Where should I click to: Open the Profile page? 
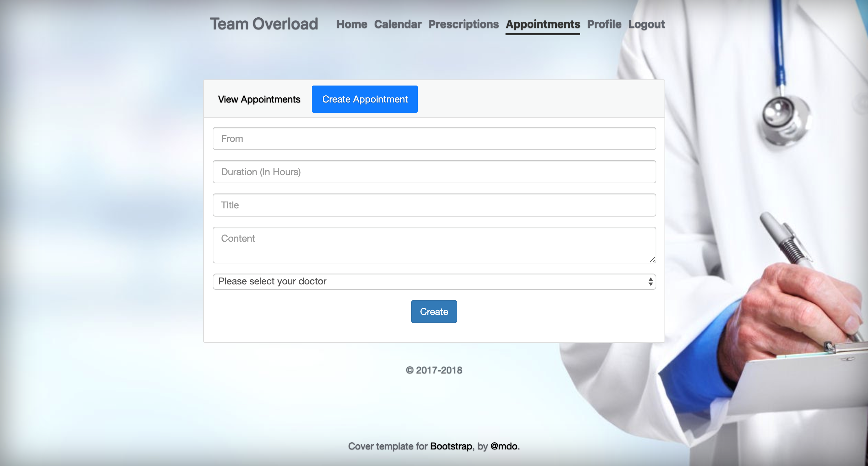[x=604, y=24]
